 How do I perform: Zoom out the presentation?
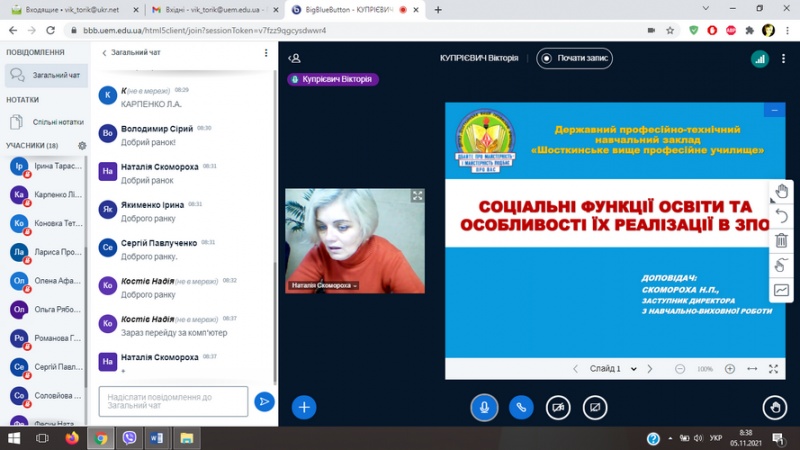tap(680, 368)
